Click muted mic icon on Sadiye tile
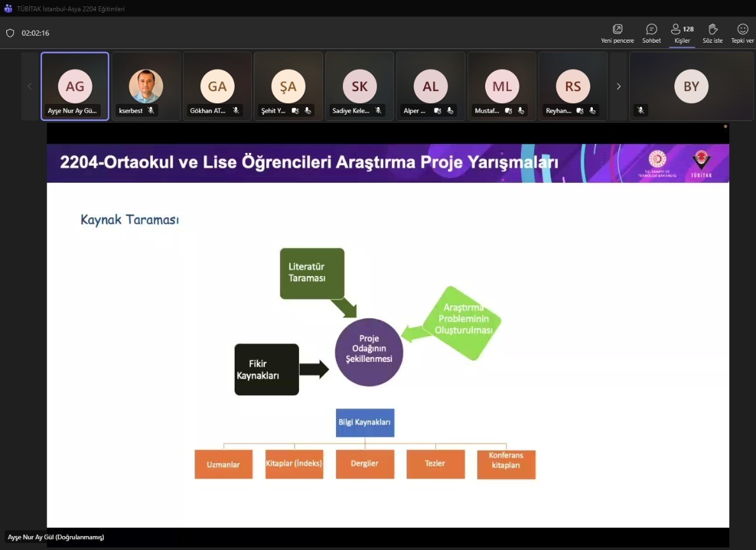The image size is (756, 550). coord(378,110)
